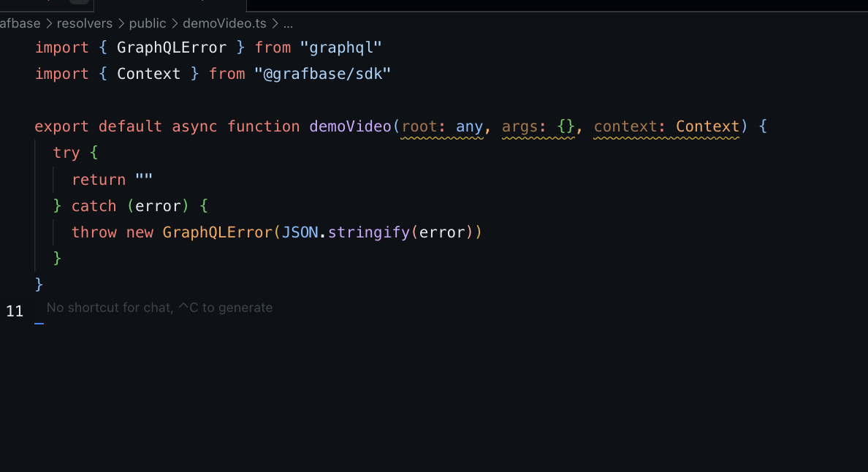Click the underlined "root" parameter
The image size is (868, 472).
tap(419, 126)
